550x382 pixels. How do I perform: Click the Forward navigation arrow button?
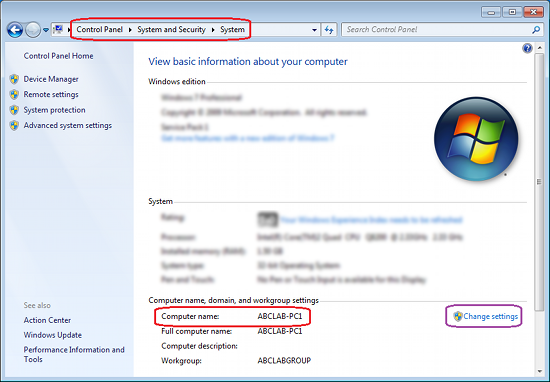tap(33, 30)
